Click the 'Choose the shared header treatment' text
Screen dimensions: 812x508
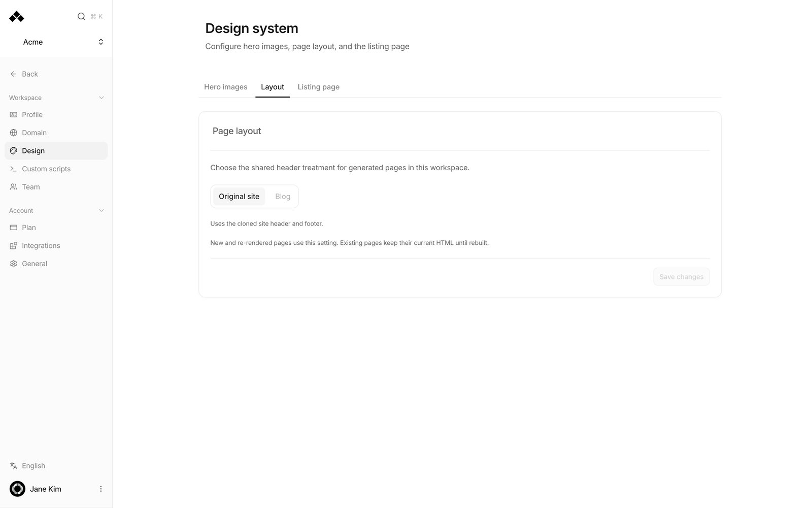click(340, 168)
